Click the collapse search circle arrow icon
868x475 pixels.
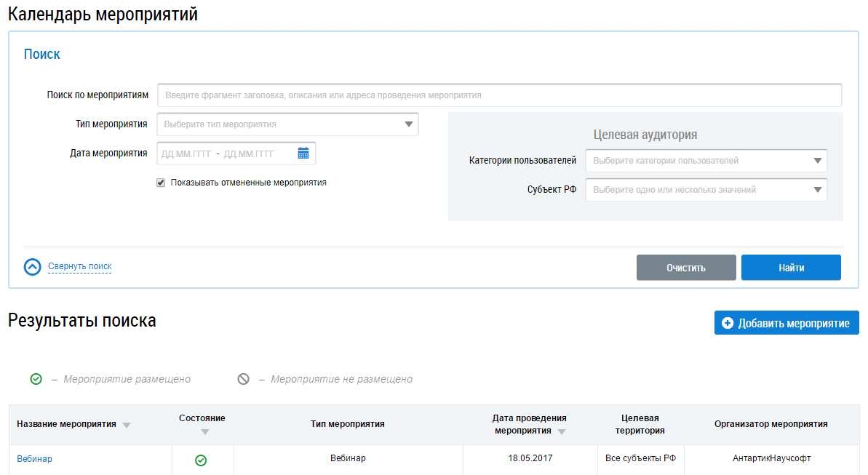click(32, 267)
